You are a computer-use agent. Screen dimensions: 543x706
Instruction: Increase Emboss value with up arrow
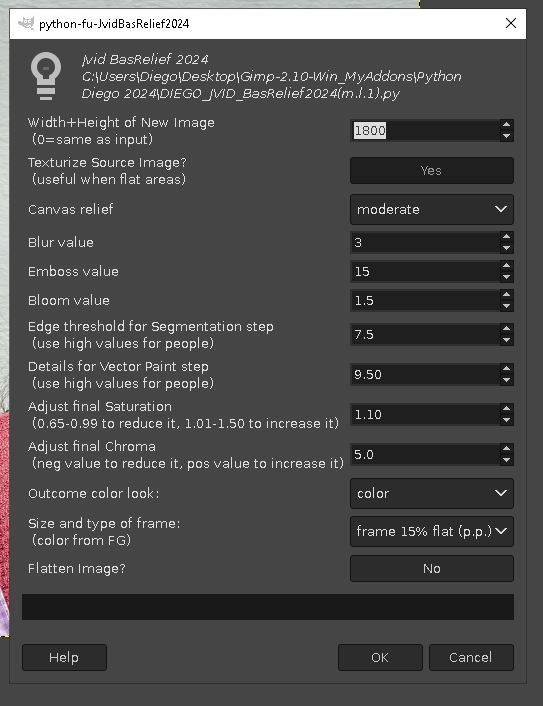(507, 266)
